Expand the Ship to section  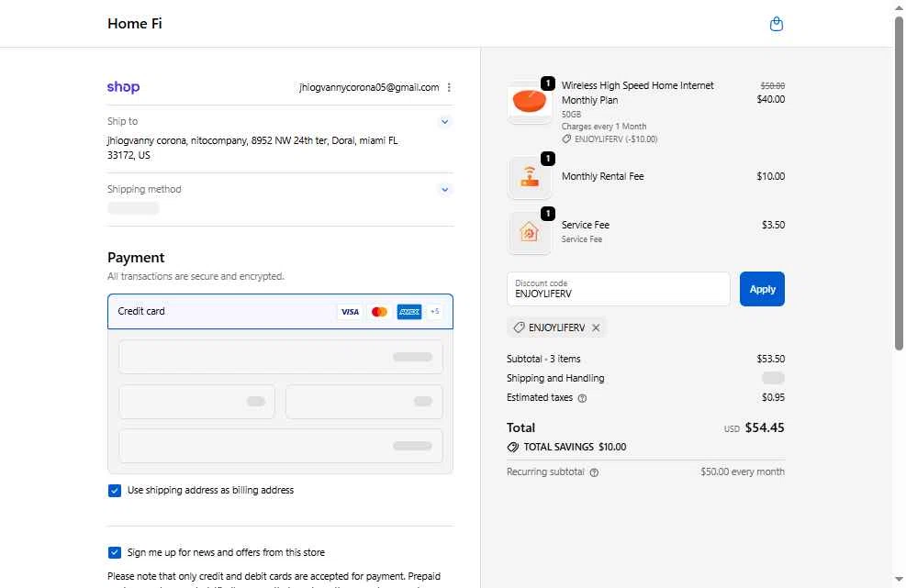(444, 122)
